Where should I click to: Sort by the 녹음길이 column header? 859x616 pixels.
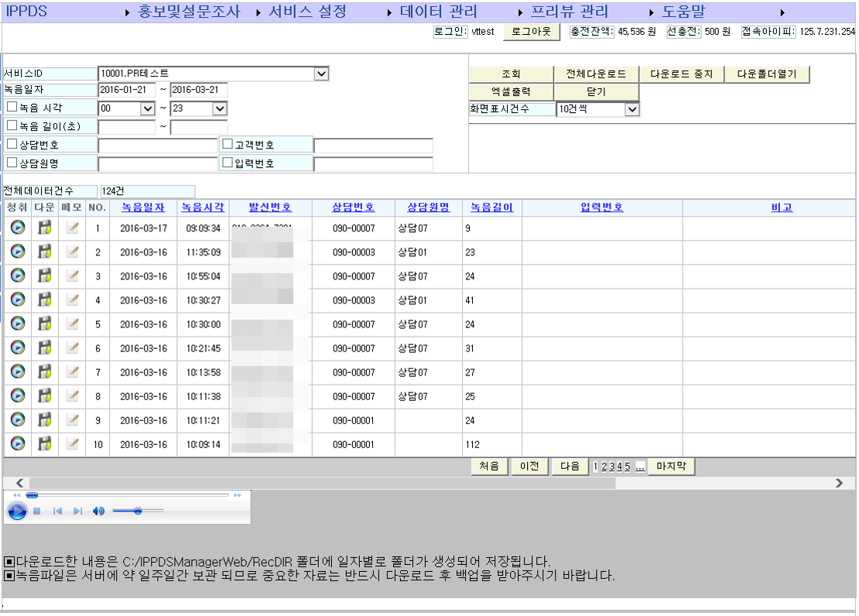(x=492, y=207)
